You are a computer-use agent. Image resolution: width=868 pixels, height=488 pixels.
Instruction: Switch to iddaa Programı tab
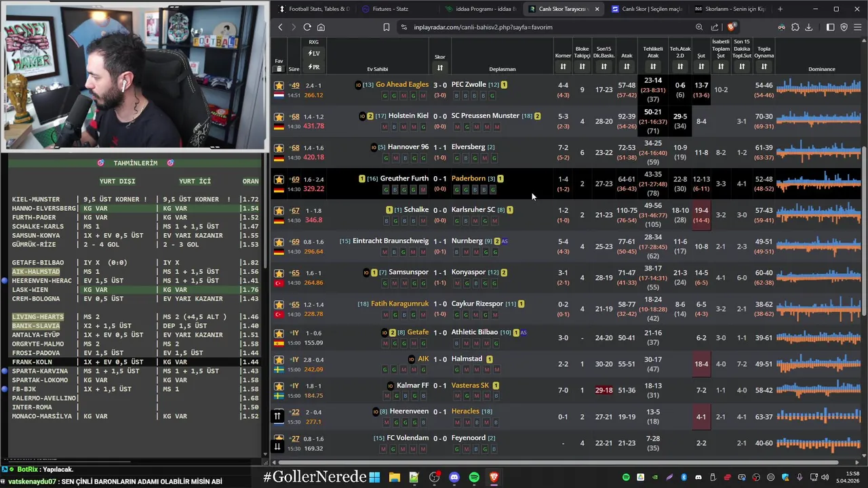point(481,9)
